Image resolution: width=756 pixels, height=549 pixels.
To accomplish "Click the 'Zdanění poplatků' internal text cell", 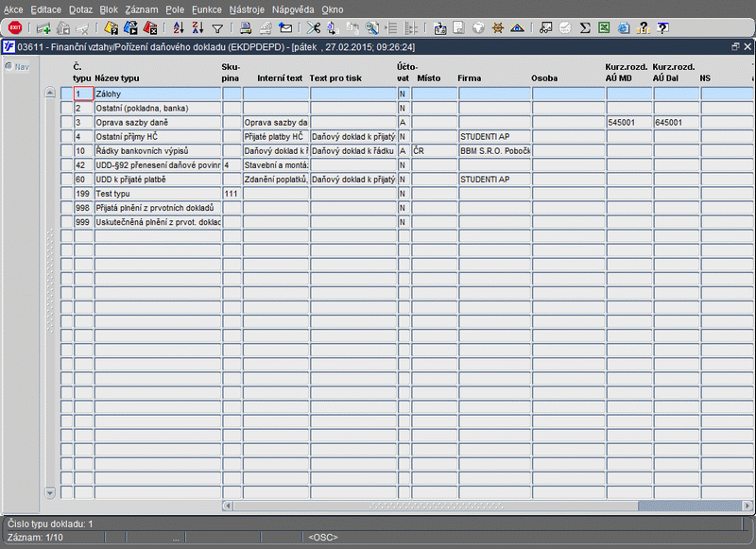I will pyautogui.click(x=276, y=180).
